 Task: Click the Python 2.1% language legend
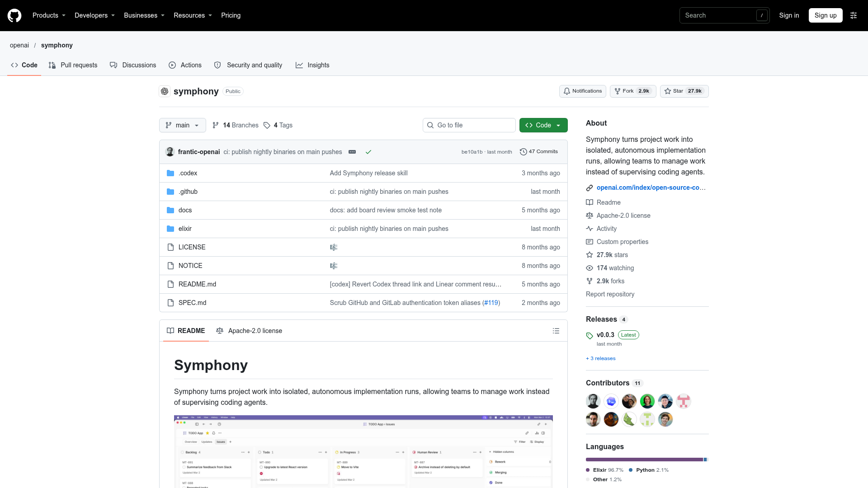click(649, 470)
